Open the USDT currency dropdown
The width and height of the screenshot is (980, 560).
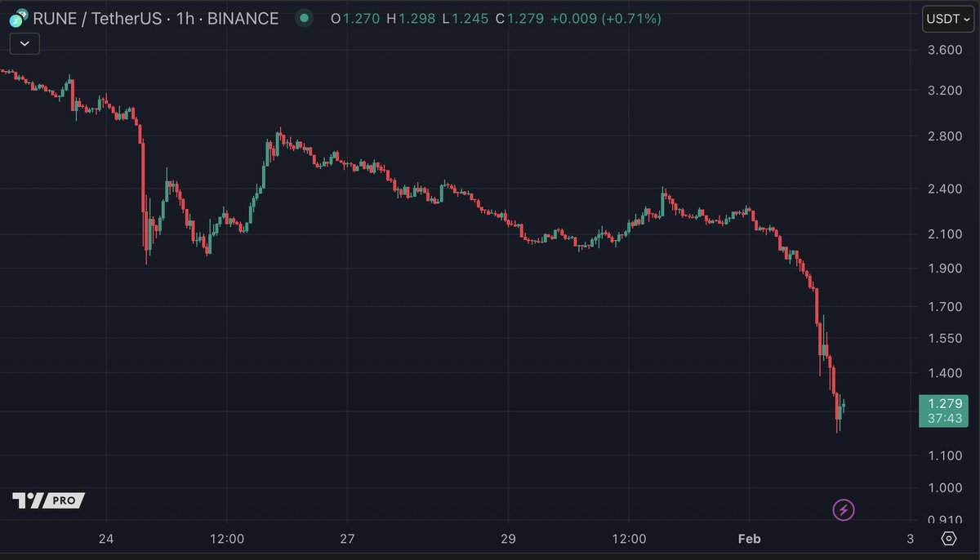tap(947, 19)
